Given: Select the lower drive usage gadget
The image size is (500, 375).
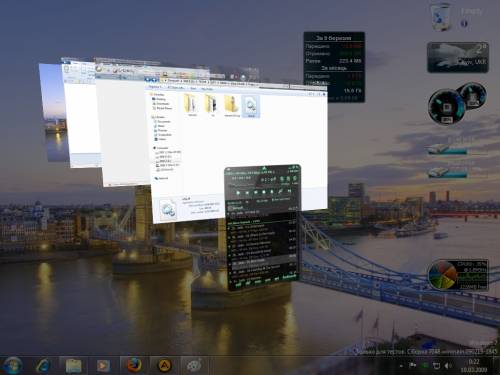Looking at the screenshot, I should coord(447,172).
